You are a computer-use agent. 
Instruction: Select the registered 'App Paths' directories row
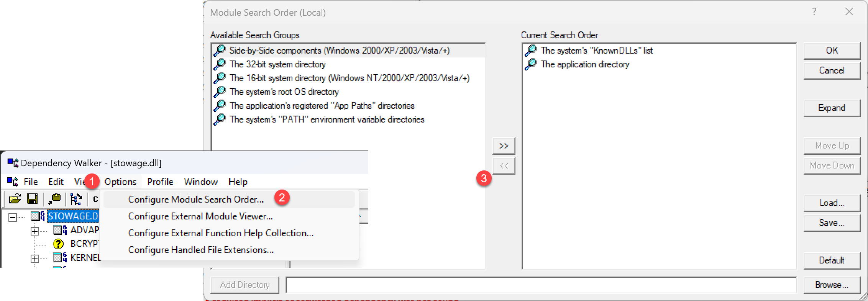coord(349,105)
